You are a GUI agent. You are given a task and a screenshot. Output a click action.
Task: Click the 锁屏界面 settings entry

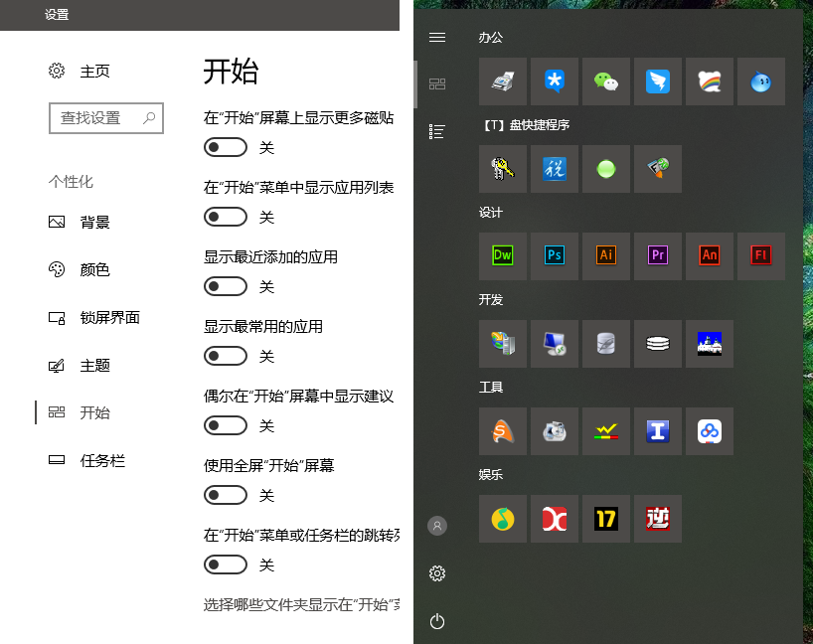pos(107,317)
